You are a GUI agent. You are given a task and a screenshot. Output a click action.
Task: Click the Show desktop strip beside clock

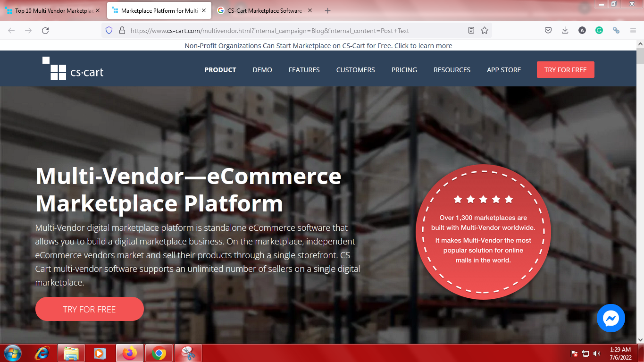tap(641, 353)
